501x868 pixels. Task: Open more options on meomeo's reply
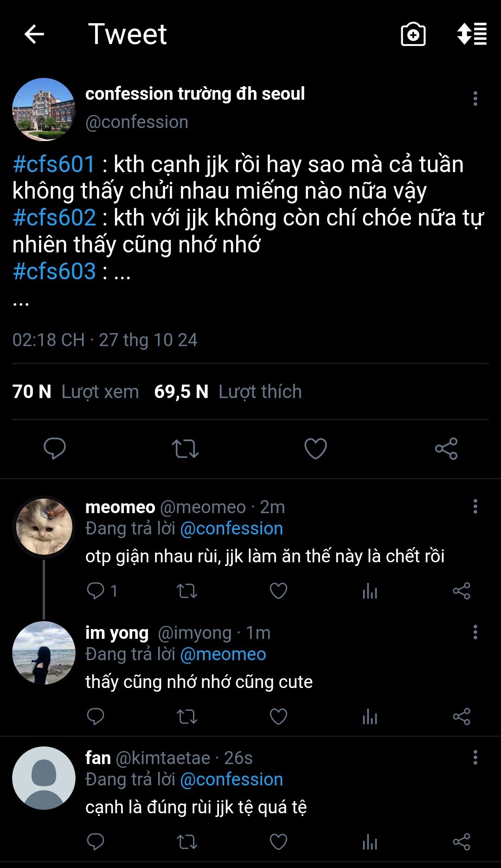475,507
